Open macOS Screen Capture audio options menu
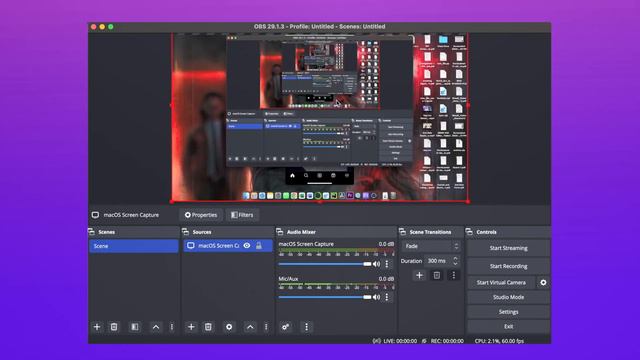 387,264
